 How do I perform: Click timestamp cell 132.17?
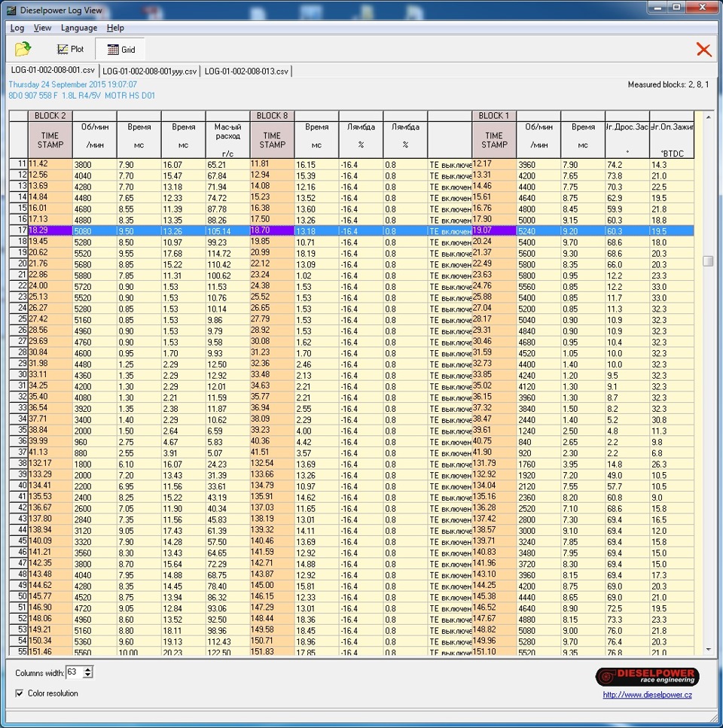[50, 463]
